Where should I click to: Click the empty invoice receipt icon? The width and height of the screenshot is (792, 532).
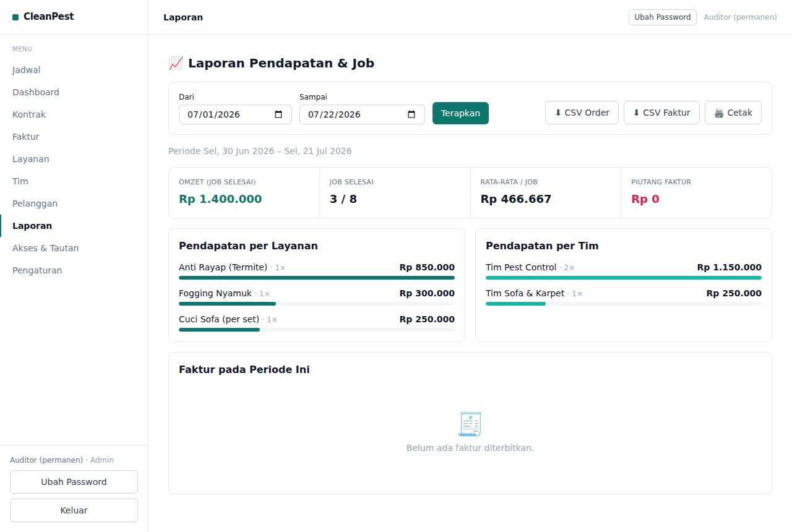click(470, 424)
